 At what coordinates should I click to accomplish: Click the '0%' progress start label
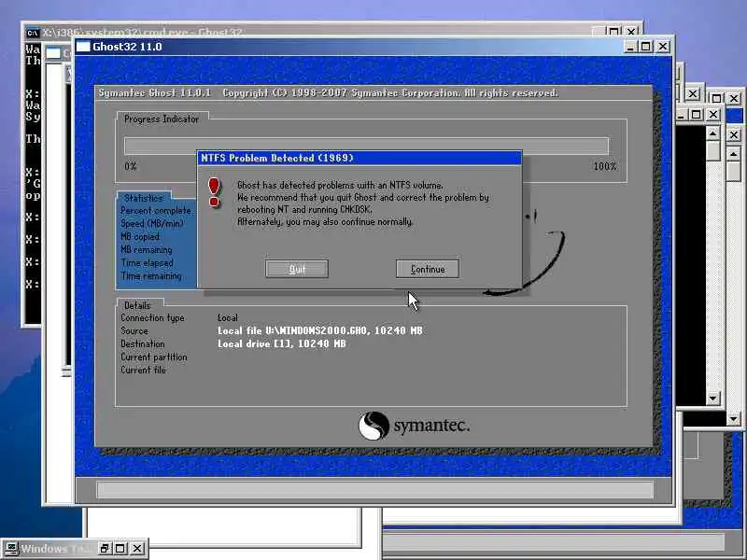click(131, 166)
